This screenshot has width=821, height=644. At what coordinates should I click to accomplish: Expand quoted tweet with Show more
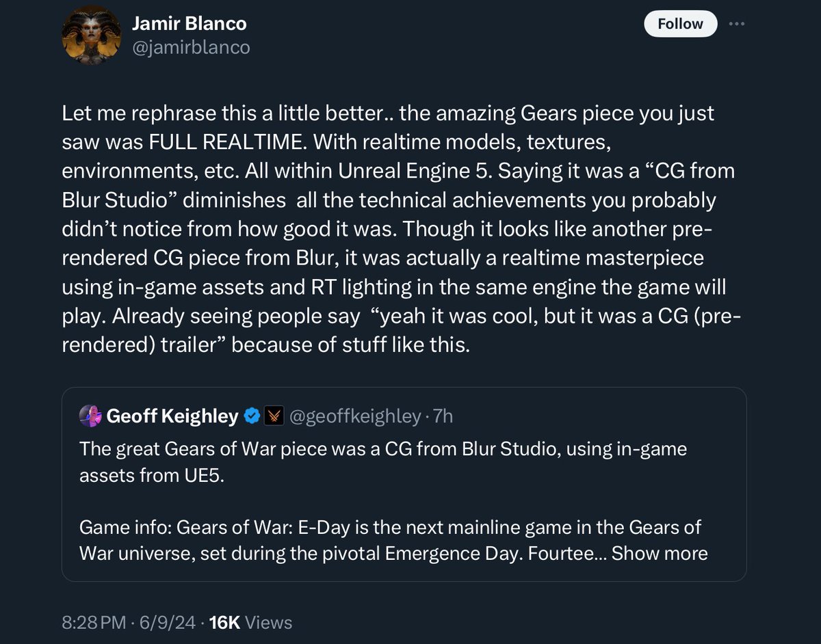(660, 553)
